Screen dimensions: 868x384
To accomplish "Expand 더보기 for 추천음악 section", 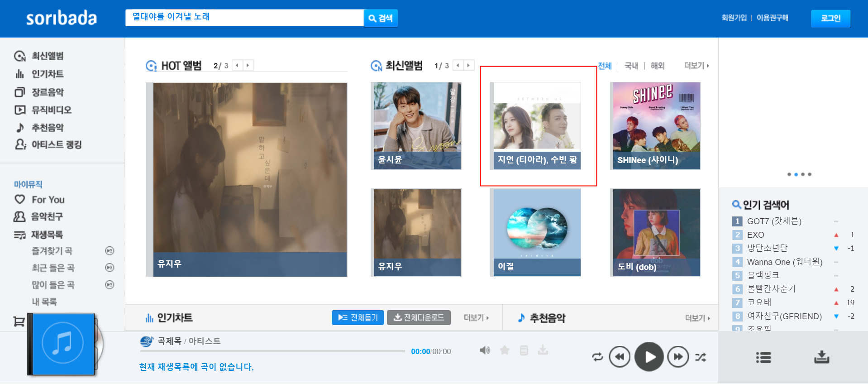I will pyautogui.click(x=697, y=318).
